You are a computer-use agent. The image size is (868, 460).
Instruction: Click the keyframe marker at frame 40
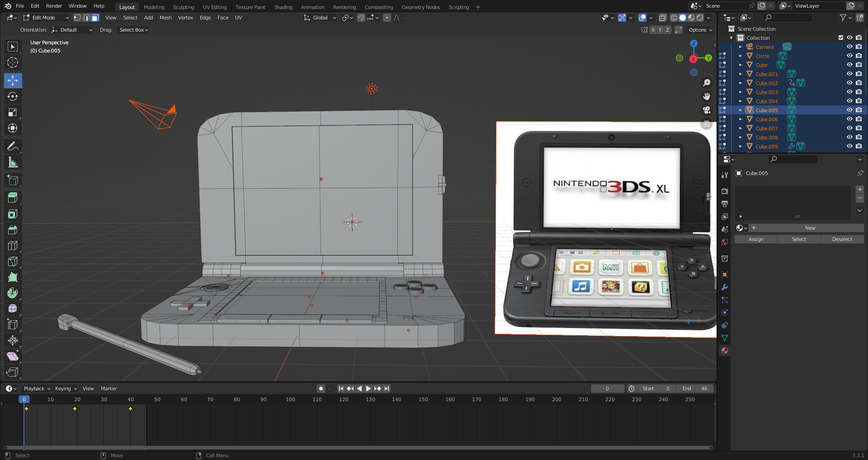[x=131, y=408]
